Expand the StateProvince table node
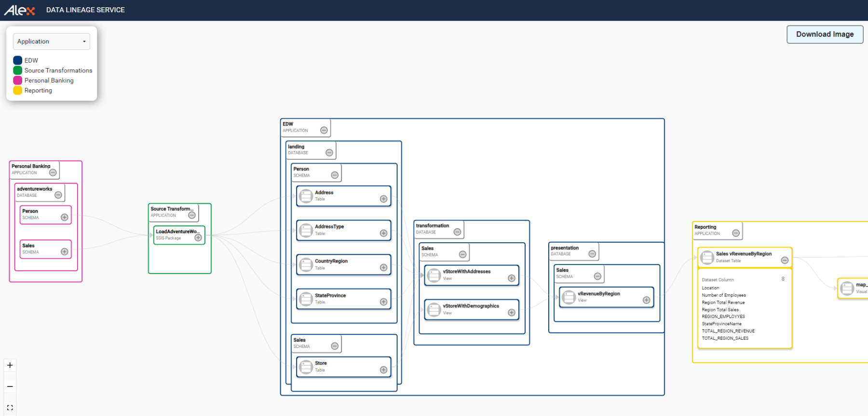Viewport: 868px width, 416px height. (x=384, y=302)
